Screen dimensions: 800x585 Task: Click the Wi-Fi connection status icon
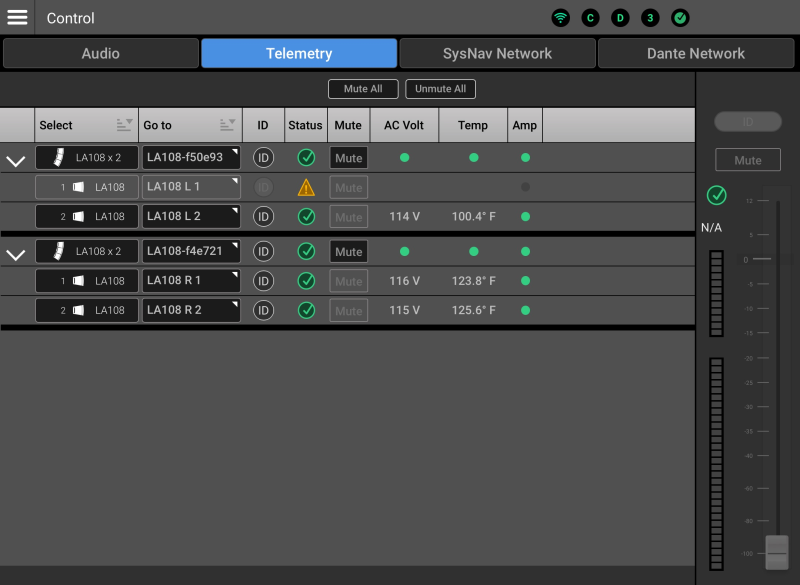coord(561,18)
